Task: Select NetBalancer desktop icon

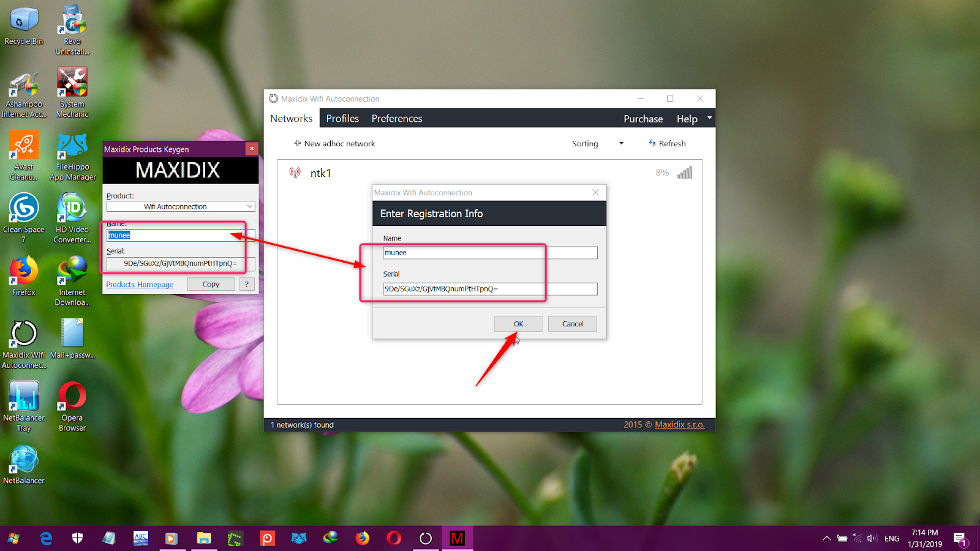Action: click(x=24, y=465)
